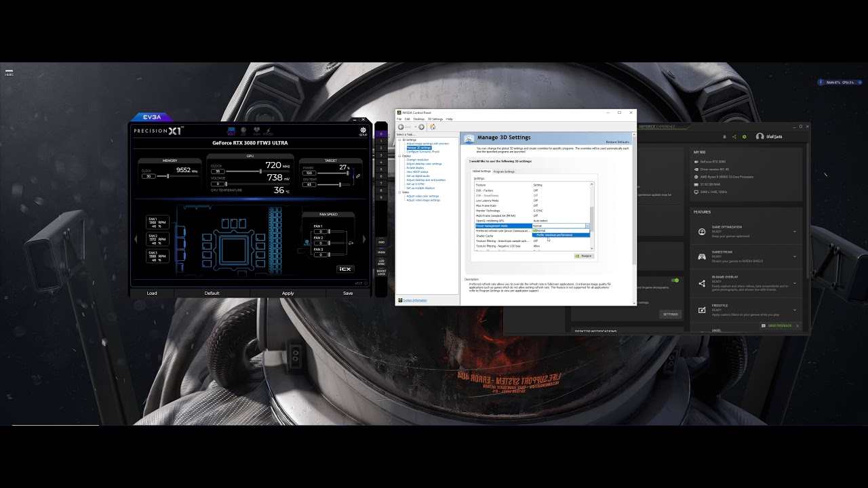Click the Precision X1 version info icon
The height and width of the screenshot is (488, 868).
[x=366, y=283]
